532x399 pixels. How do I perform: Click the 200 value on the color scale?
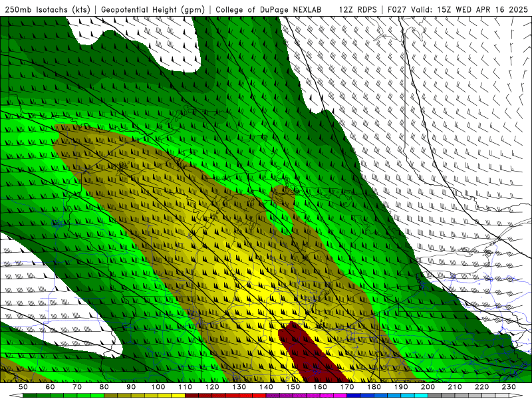(x=428, y=387)
